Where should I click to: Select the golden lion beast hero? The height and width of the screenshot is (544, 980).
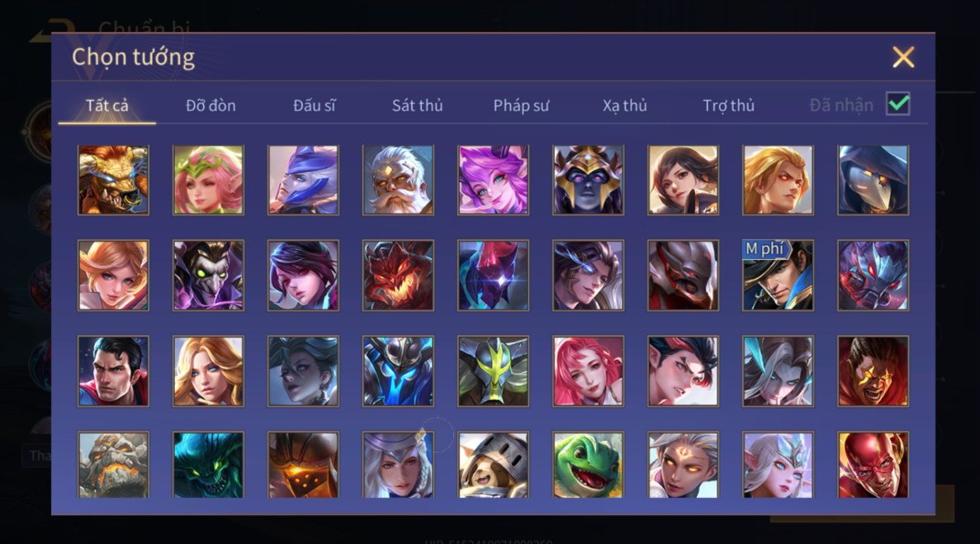pos(113,181)
